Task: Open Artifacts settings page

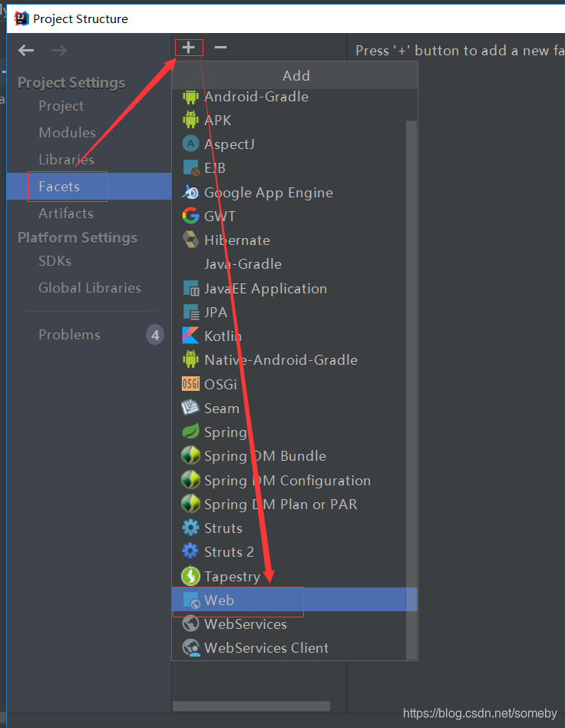Action: click(66, 213)
